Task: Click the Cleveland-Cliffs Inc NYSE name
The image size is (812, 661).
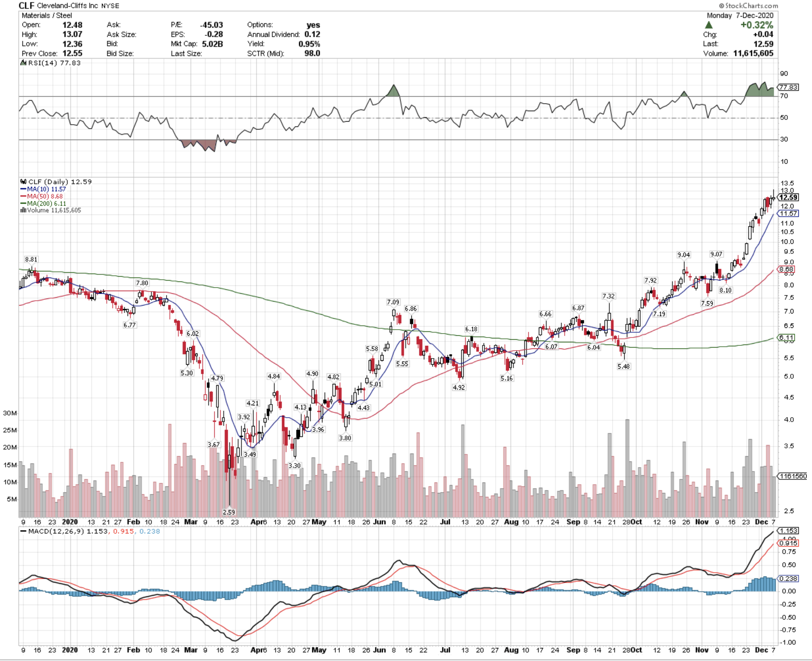Action: [78, 6]
